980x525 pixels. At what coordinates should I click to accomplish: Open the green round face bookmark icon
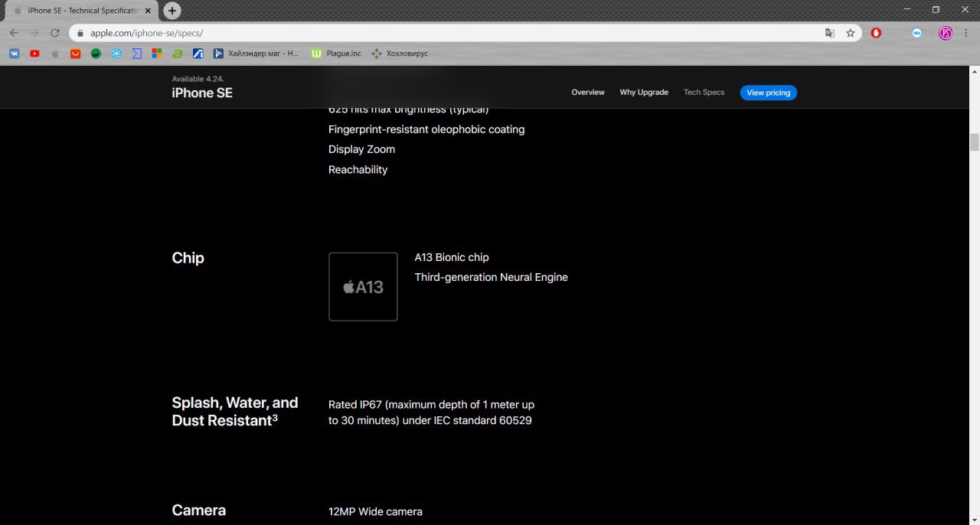(x=96, y=54)
